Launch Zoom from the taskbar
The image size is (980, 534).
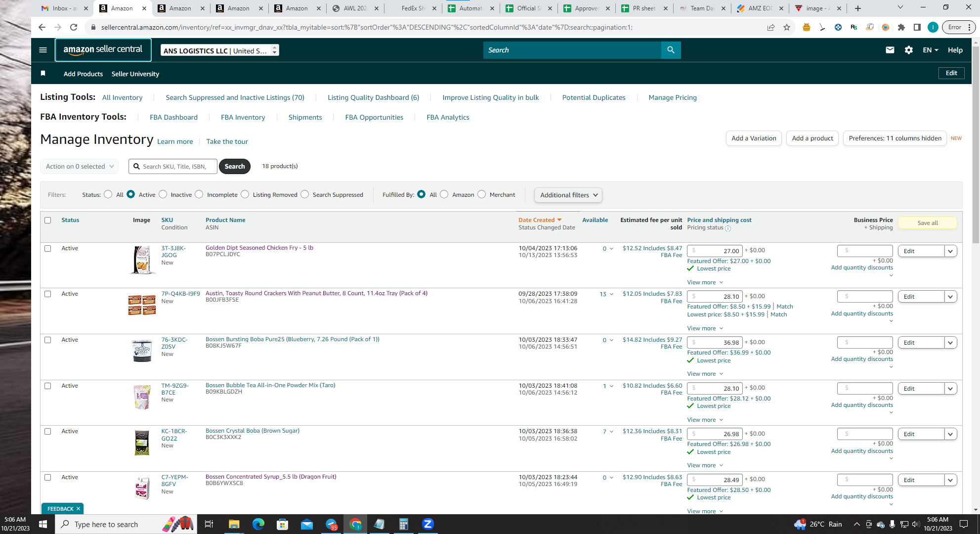click(428, 524)
